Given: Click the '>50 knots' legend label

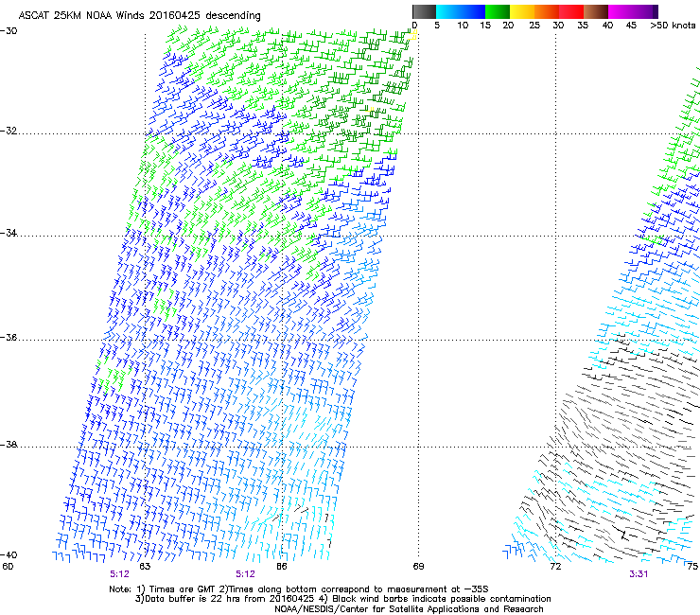Looking at the screenshot, I should pos(673,26).
